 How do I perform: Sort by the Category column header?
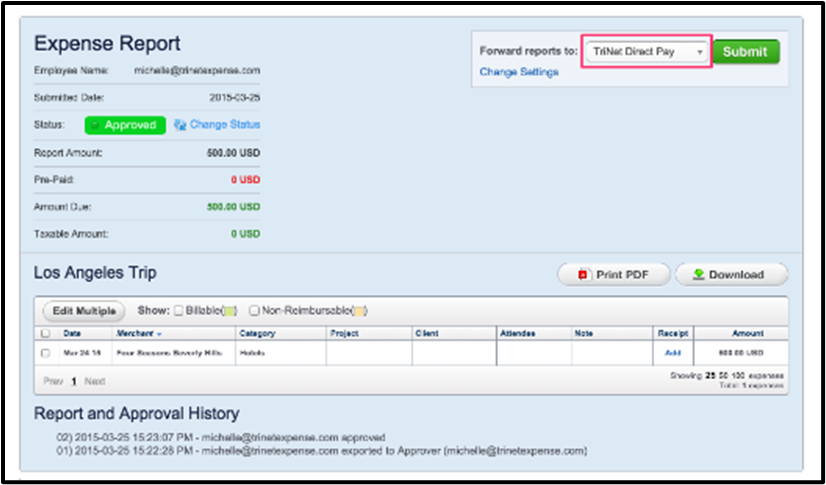[x=257, y=333]
